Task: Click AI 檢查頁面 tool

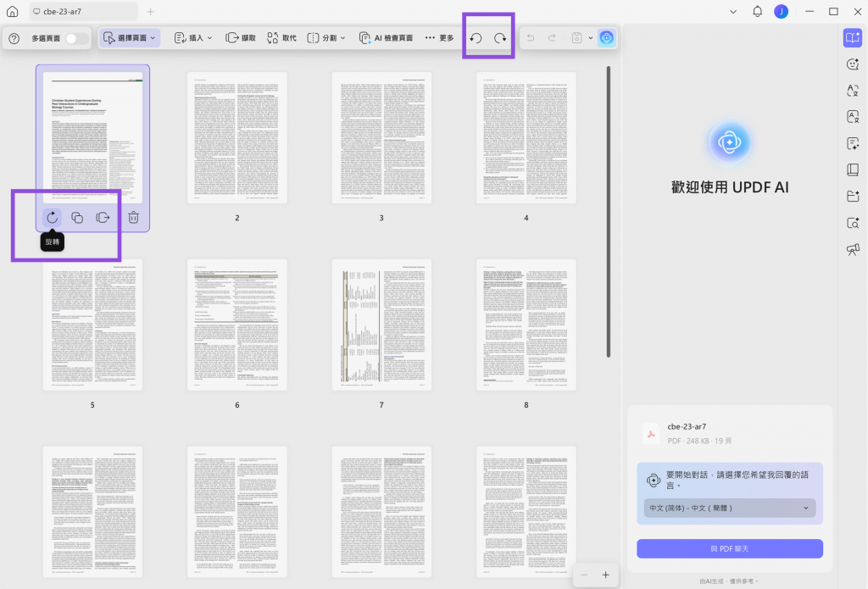Action: click(x=386, y=38)
